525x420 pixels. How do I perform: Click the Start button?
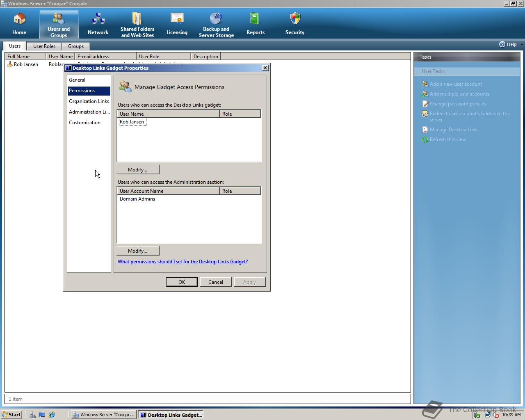pyautogui.click(x=11, y=415)
